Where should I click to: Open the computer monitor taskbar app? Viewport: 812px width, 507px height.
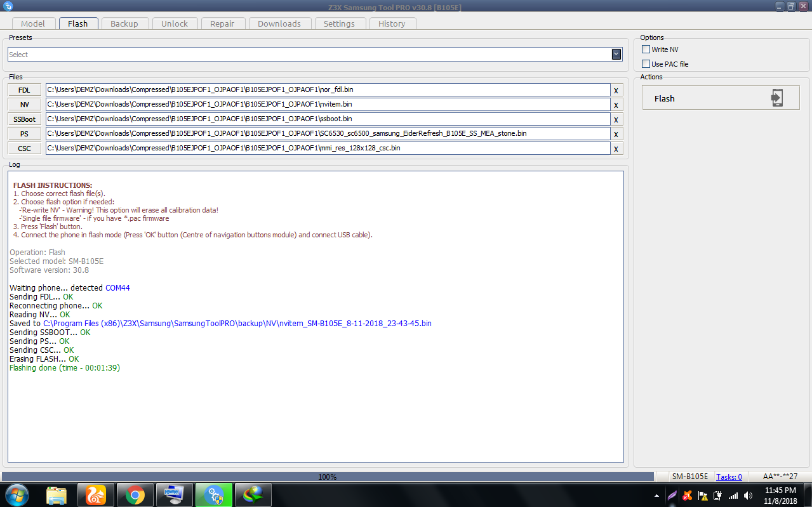(x=175, y=495)
